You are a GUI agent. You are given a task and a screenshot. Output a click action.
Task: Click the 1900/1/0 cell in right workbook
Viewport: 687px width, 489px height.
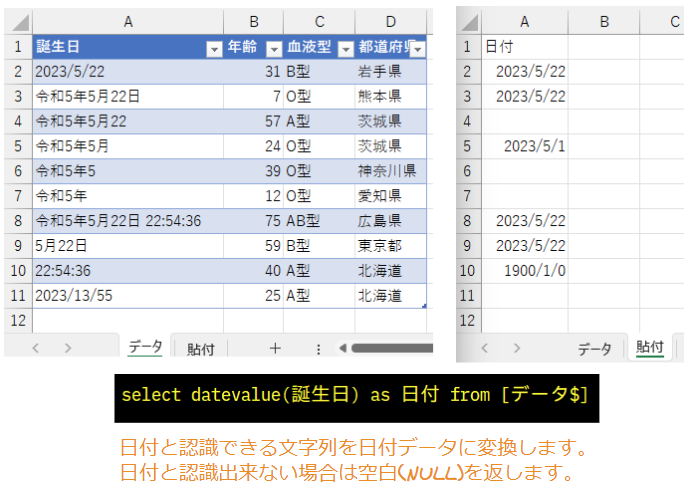524,271
